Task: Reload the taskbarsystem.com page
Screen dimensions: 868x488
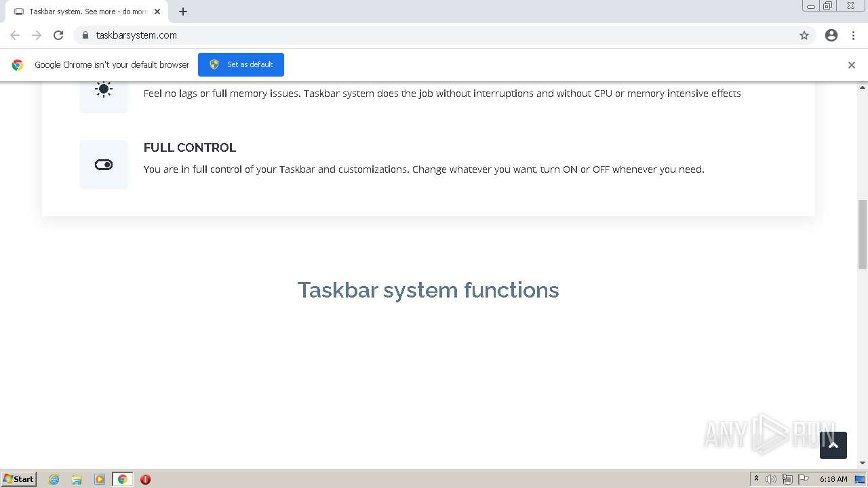Action: click(58, 35)
